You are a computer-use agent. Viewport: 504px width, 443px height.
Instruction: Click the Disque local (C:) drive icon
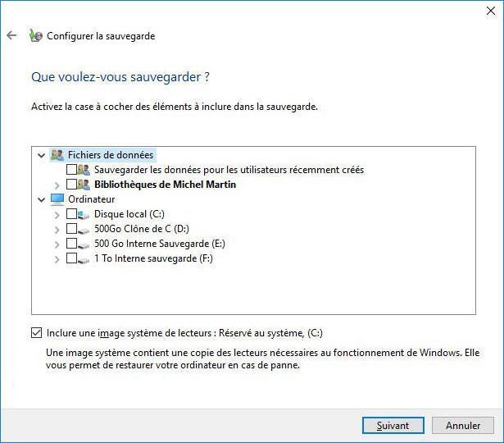[x=84, y=214]
